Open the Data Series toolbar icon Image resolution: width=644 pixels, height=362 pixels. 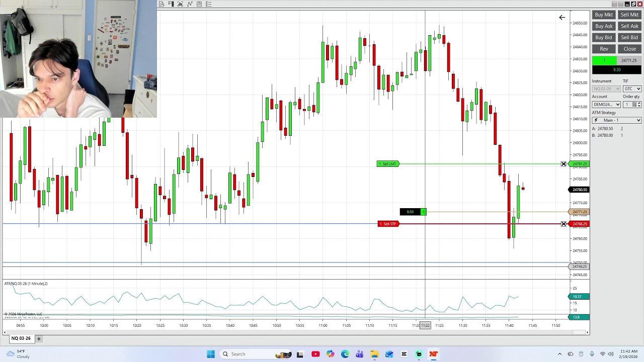tap(162, 4)
